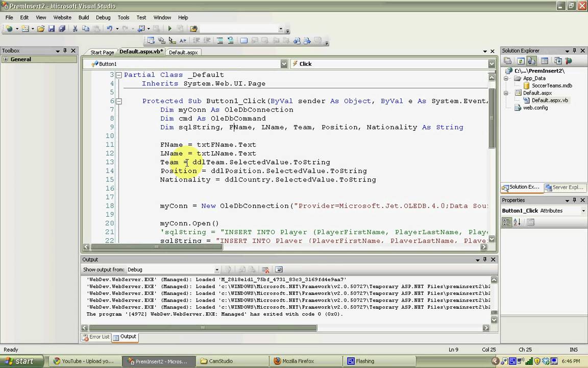This screenshot has height=368, width=588.
Task: Save the current file with the floppy icon
Action: 52,29
